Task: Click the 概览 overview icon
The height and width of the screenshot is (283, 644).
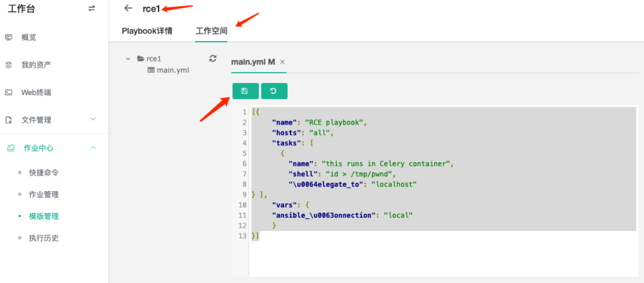Action: coord(9,38)
